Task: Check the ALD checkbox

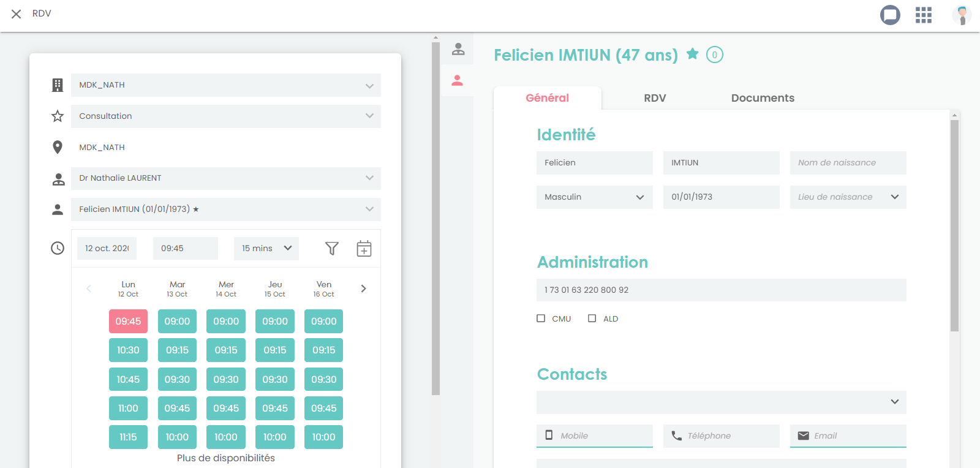Action: coord(592,319)
